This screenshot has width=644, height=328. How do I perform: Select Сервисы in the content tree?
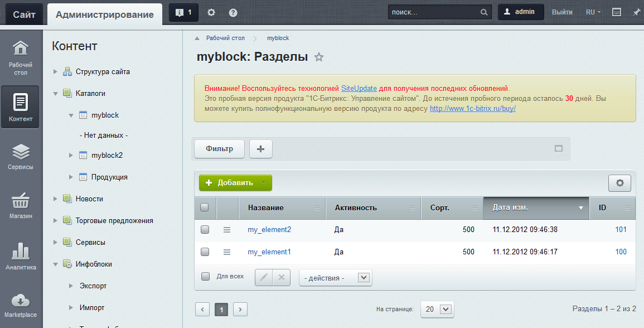click(x=90, y=243)
